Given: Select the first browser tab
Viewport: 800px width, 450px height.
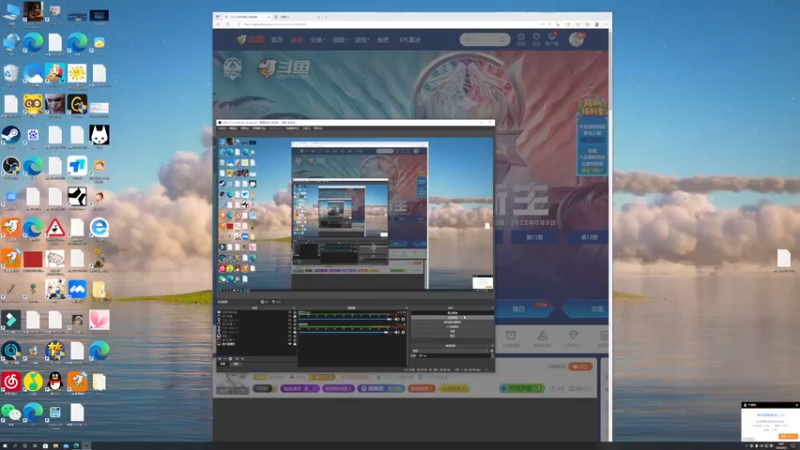Looking at the screenshot, I should 245,17.
